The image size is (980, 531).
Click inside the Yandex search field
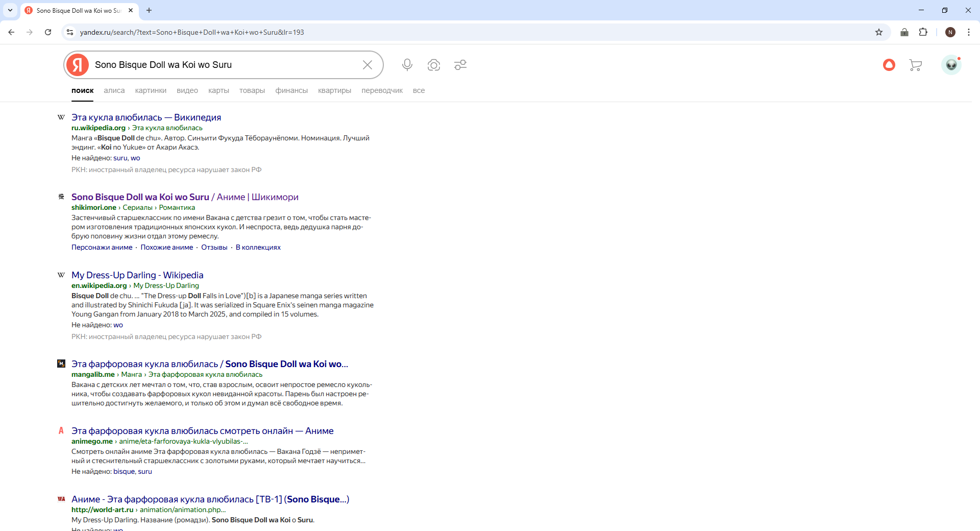tap(225, 65)
